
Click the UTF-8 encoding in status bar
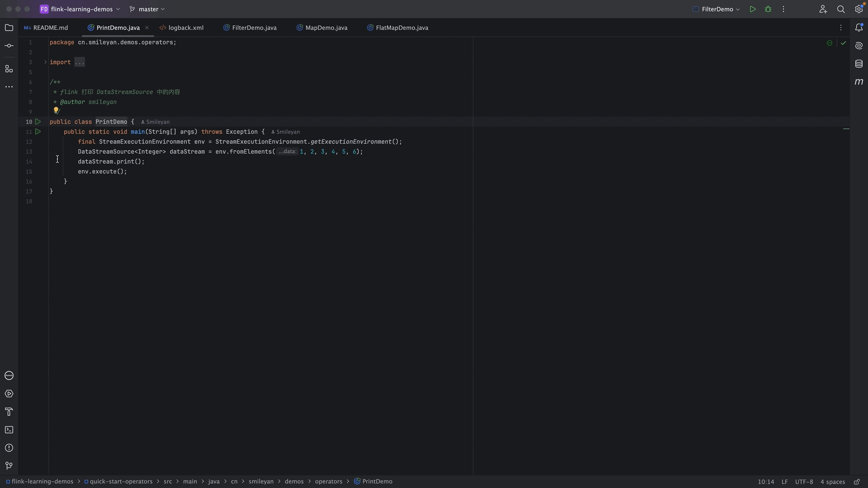[x=804, y=482]
